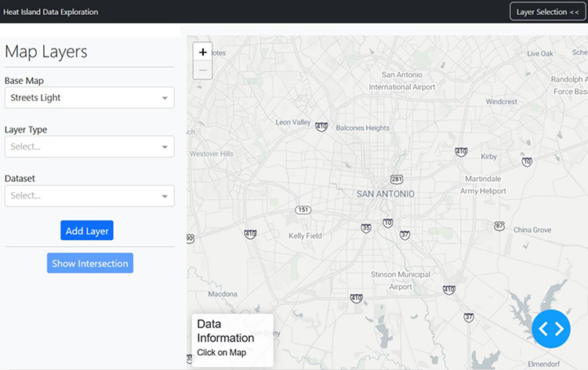Viewport: 588px width, 370px height.
Task: Click the Leon Valley map label
Action: (293, 122)
